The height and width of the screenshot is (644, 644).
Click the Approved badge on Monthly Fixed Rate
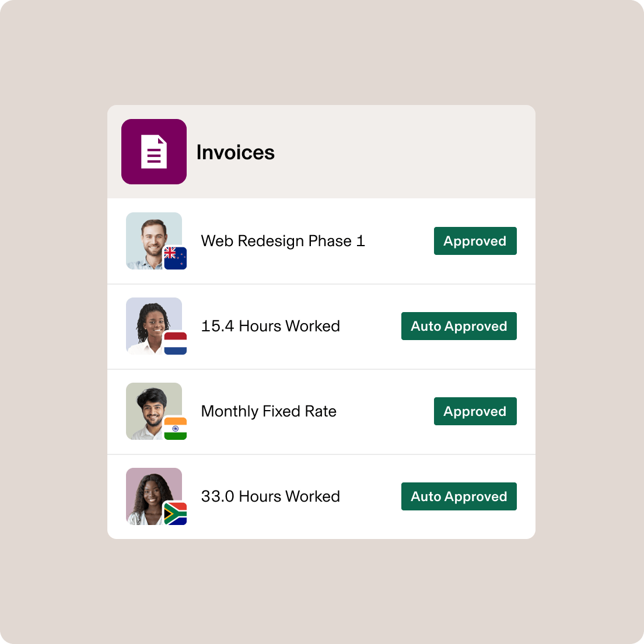point(475,411)
